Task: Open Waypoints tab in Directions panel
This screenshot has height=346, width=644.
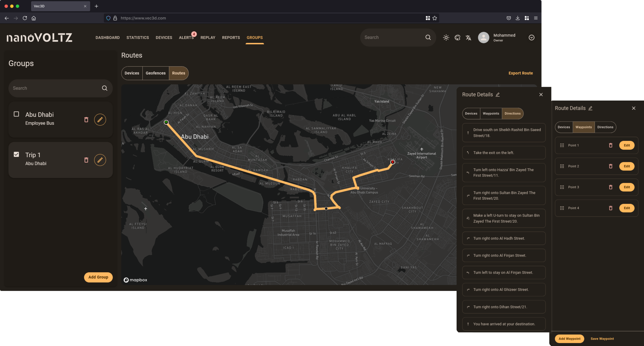Action: click(x=491, y=113)
